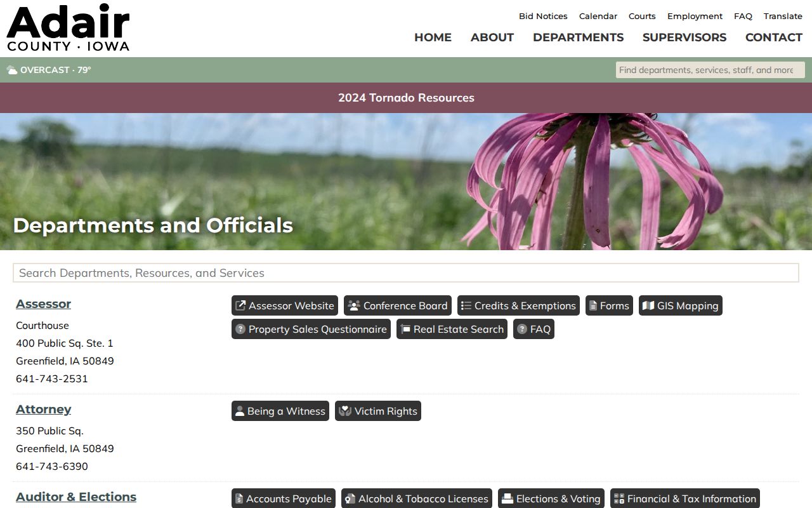This screenshot has height=508, width=812.
Task: Click the Courthouse text under Assessor
Action: click(x=43, y=325)
